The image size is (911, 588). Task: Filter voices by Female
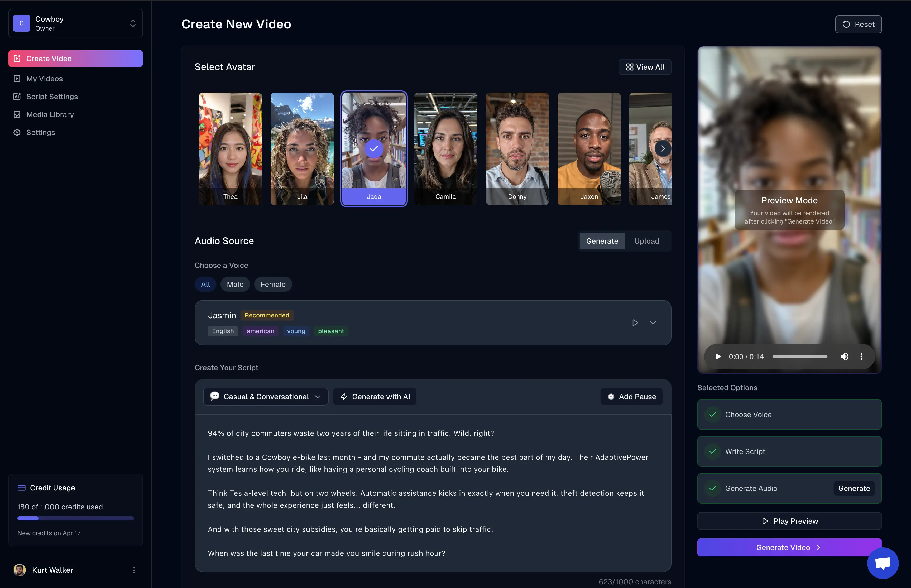pyautogui.click(x=273, y=284)
